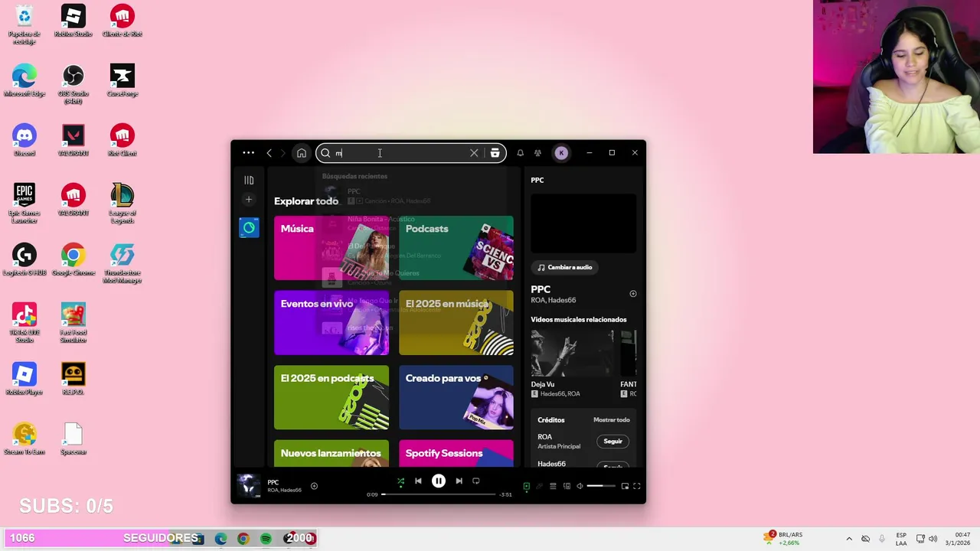Select TikTok LIVE Studio desktop icon
This screenshot has height=551, width=980.
[24, 323]
